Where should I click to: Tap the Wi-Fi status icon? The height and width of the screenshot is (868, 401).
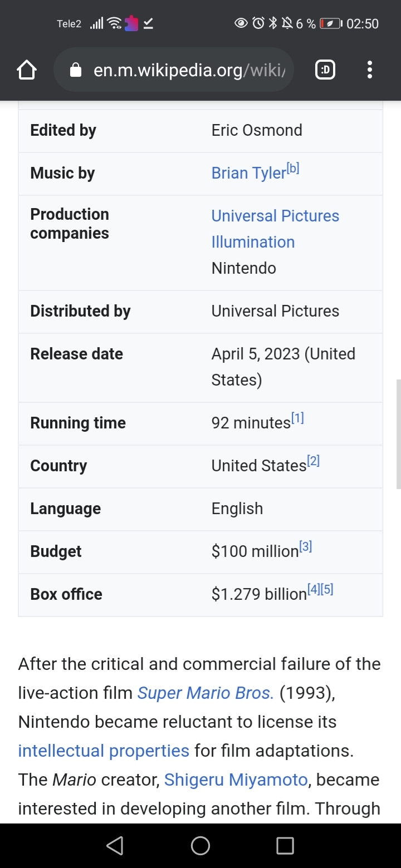114,23
